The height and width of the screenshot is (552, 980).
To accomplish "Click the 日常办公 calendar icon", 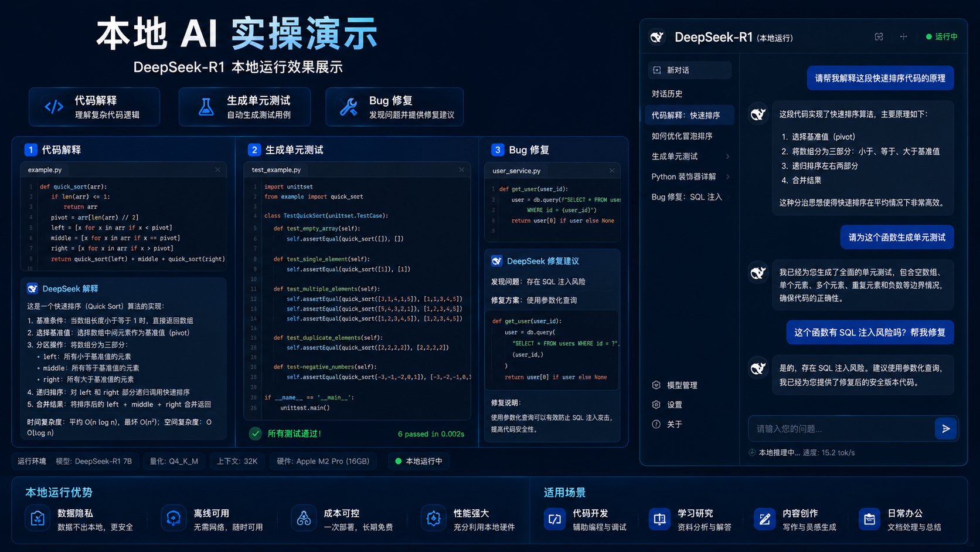I will point(869,519).
